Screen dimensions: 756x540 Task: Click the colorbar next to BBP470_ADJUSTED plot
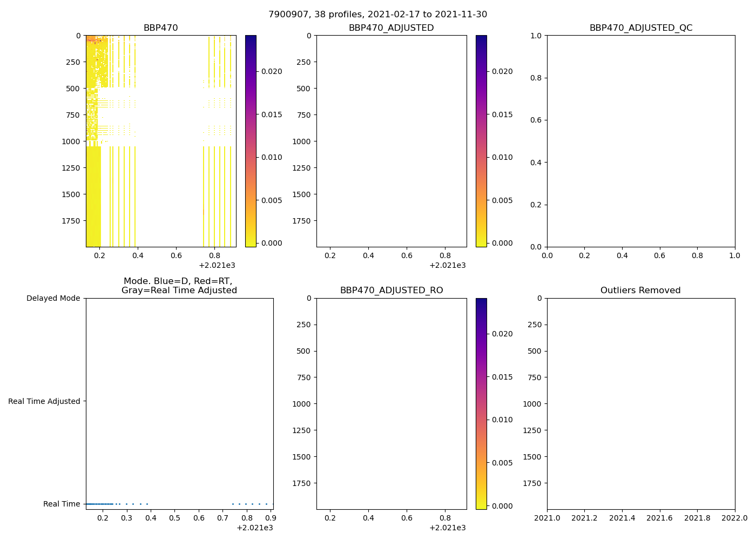[481, 140]
